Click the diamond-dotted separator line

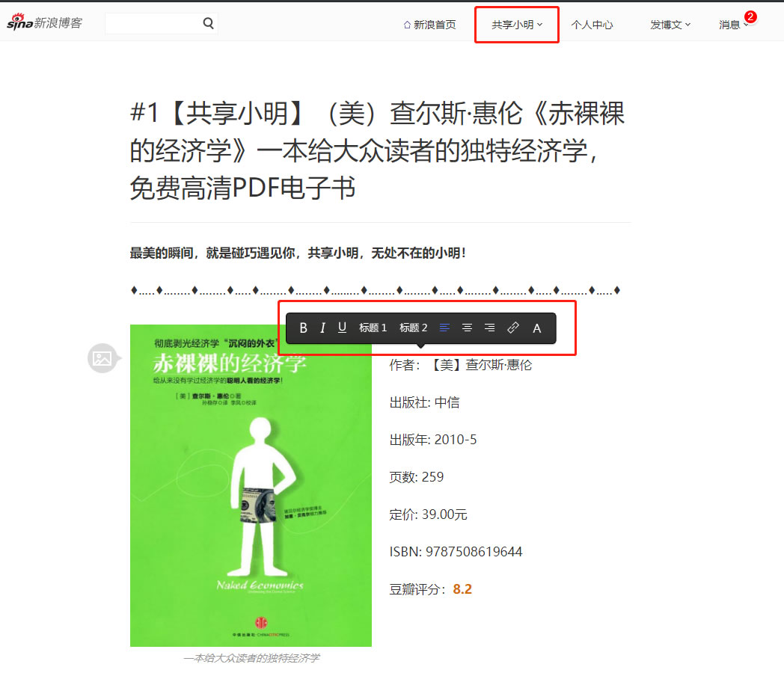[x=375, y=290]
